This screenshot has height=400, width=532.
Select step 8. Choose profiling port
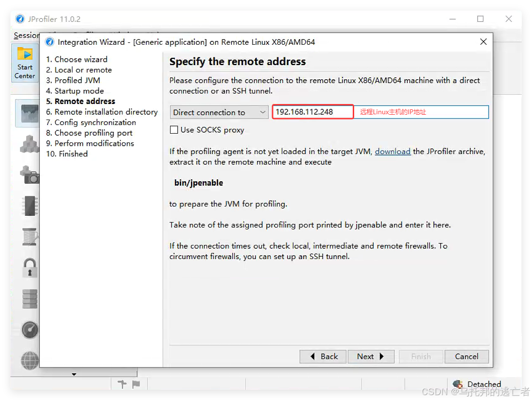pyautogui.click(x=89, y=133)
